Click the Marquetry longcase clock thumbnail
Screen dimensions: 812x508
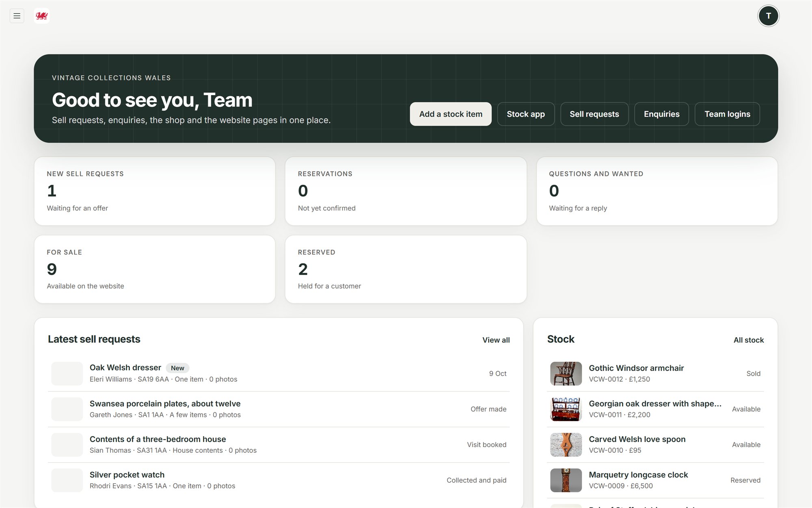pyautogui.click(x=566, y=480)
